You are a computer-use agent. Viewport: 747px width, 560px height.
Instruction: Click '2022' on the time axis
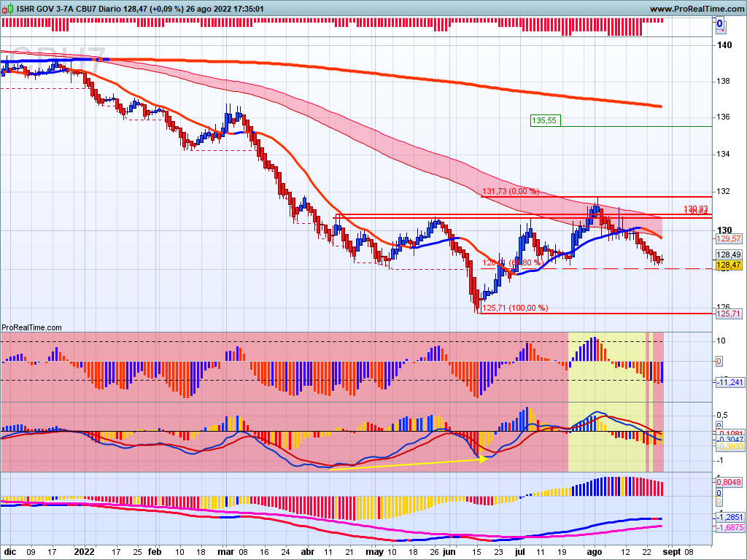[x=85, y=552]
